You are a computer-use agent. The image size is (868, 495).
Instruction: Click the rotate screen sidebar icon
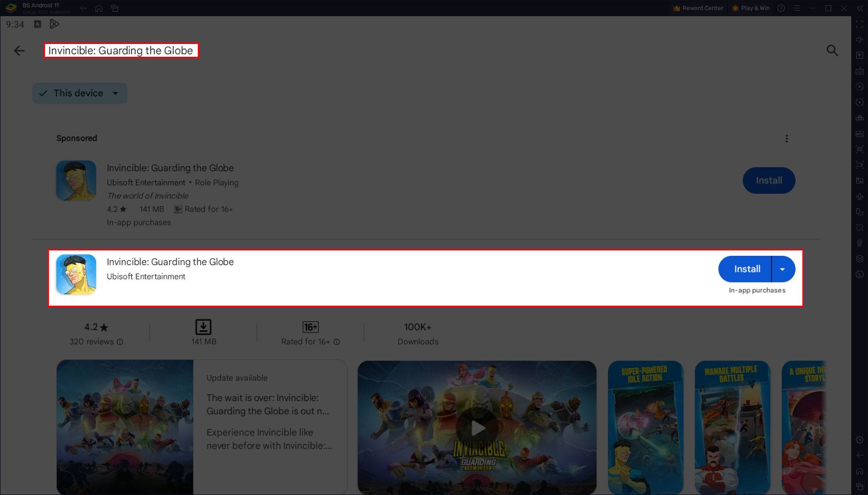point(860,212)
